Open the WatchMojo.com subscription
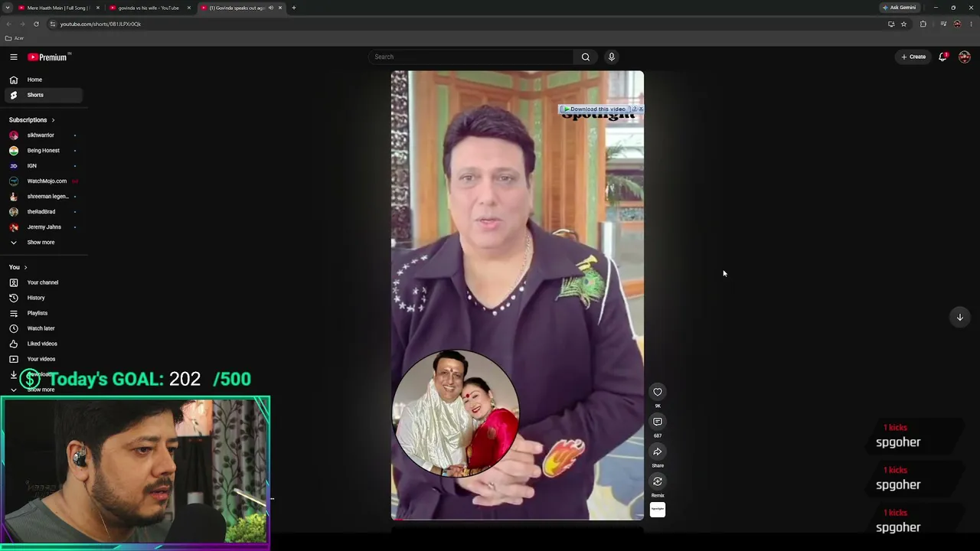This screenshot has height=551, width=980. [x=44, y=181]
